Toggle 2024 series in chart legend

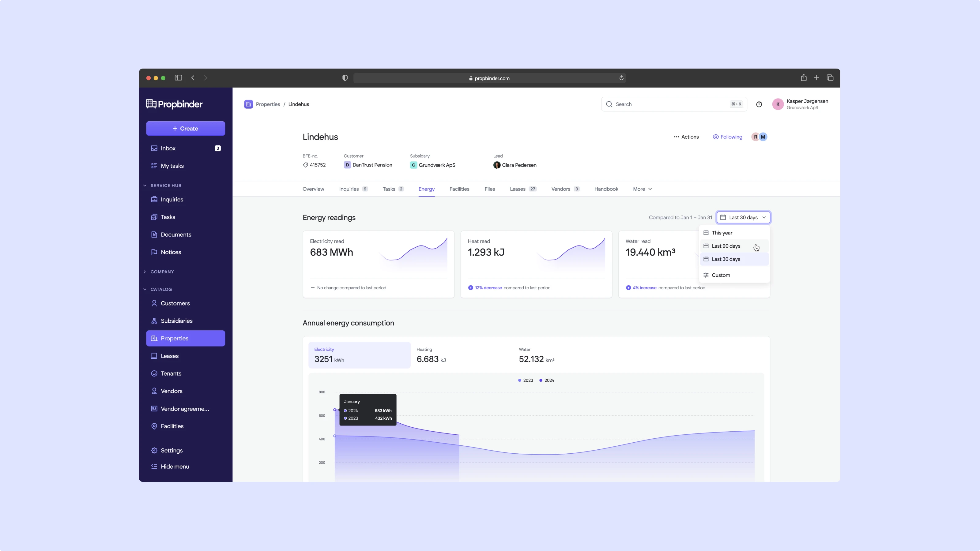click(x=547, y=380)
